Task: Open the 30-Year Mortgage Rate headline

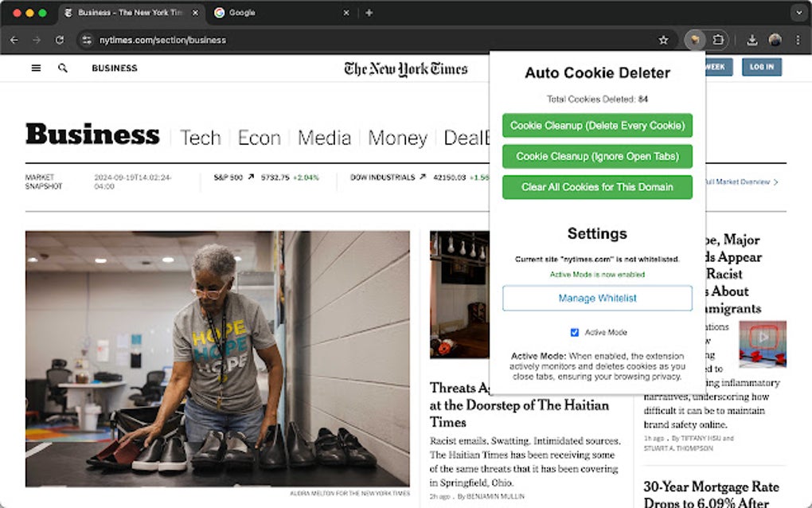Action: pos(712,494)
